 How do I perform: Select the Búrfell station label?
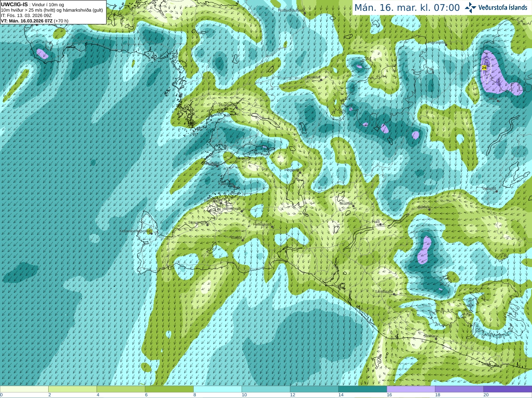424,207
